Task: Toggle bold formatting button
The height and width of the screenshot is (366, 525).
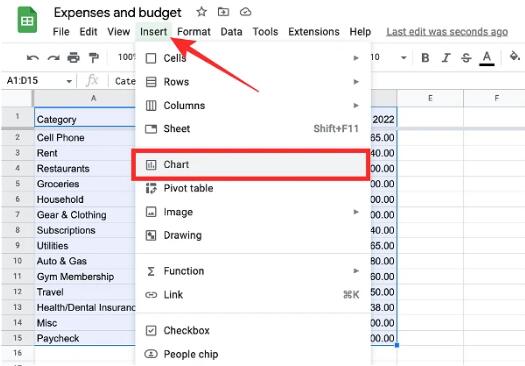Action: 425,58
